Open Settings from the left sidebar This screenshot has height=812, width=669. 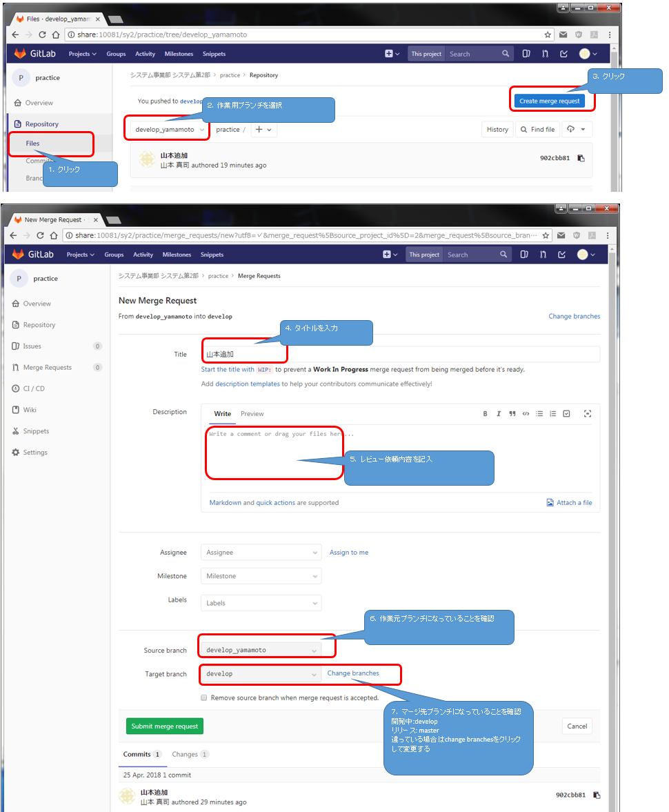click(x=35, y=453)
